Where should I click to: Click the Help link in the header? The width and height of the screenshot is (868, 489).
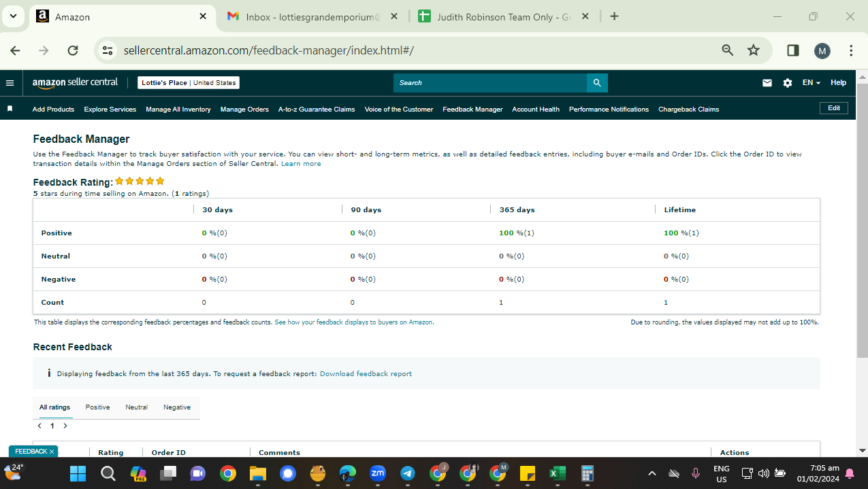(838, 83)
